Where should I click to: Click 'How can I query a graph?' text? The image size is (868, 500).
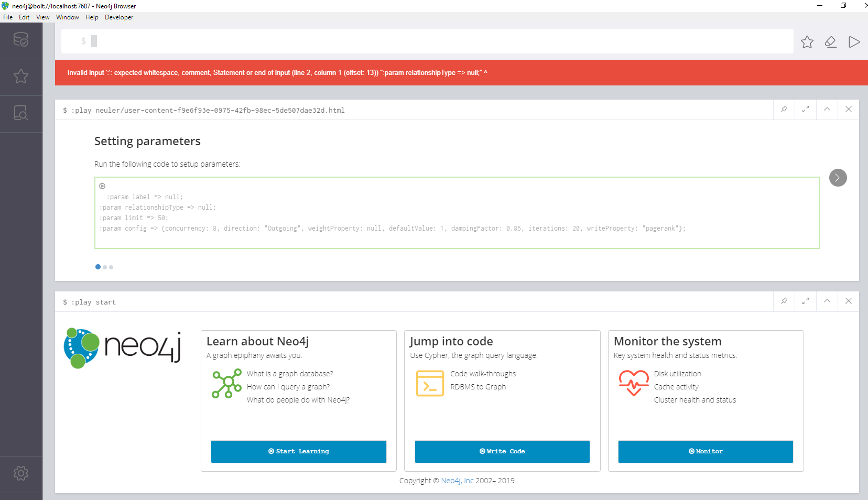coord(288,387)
